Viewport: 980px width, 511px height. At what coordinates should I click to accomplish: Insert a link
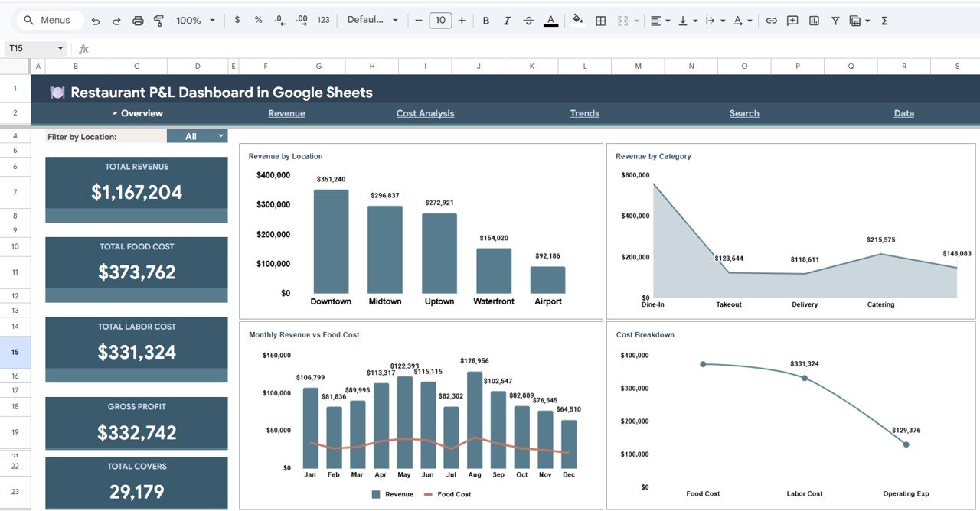pos(772,20)
